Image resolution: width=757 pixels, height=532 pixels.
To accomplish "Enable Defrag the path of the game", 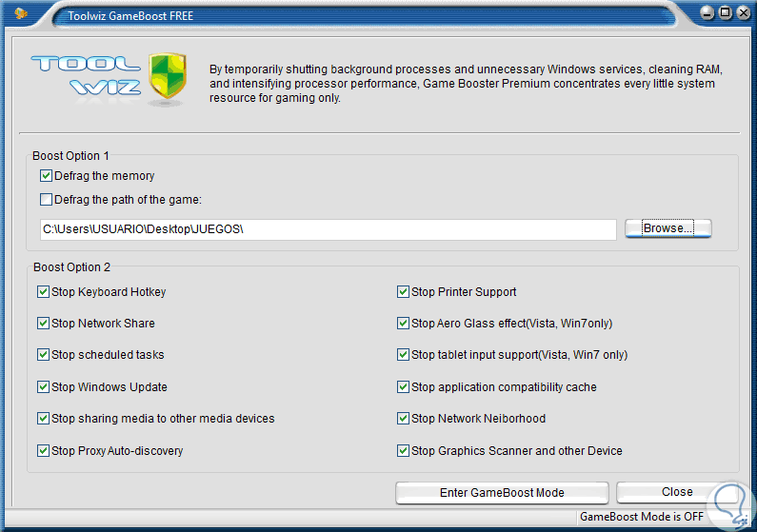I will point(47,199).
